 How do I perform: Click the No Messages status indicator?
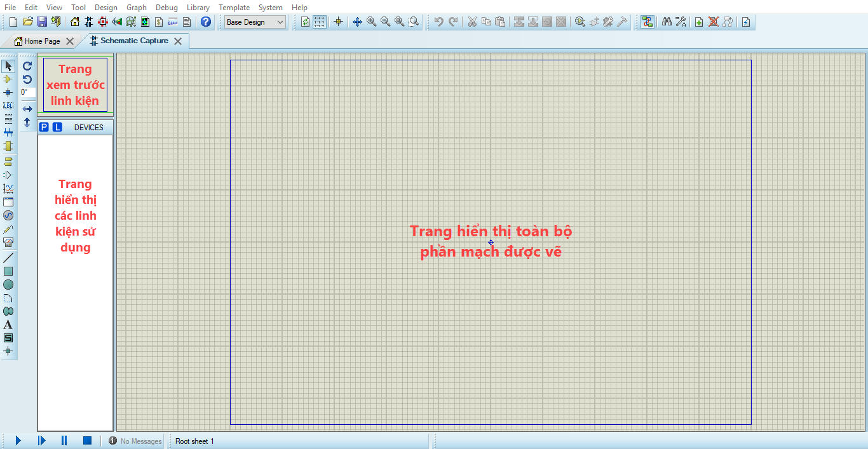pyautogui.click(x=135, y=441)
